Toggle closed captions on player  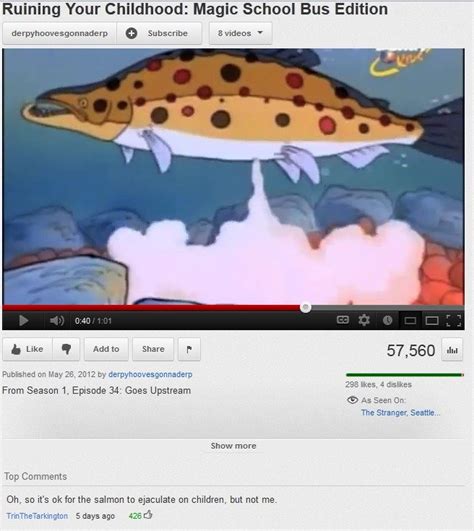[343, 320]
